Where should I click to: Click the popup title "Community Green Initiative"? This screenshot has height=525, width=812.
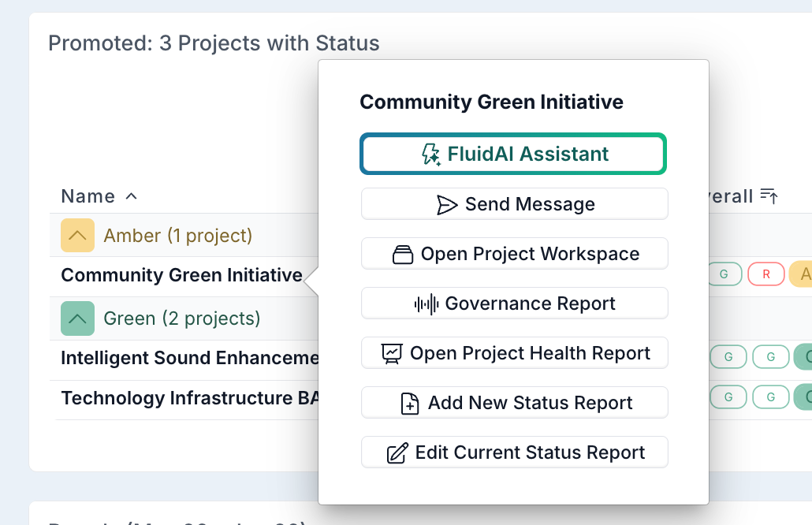point(491,102)
